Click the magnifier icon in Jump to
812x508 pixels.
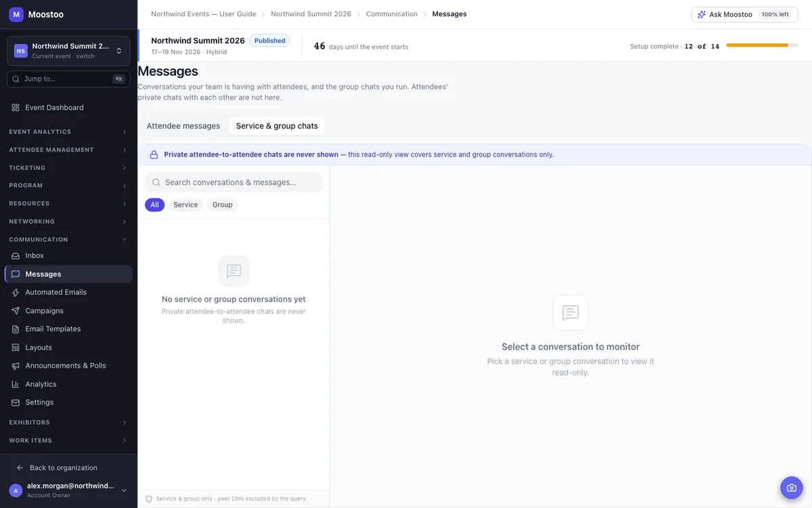pos(16,79)
